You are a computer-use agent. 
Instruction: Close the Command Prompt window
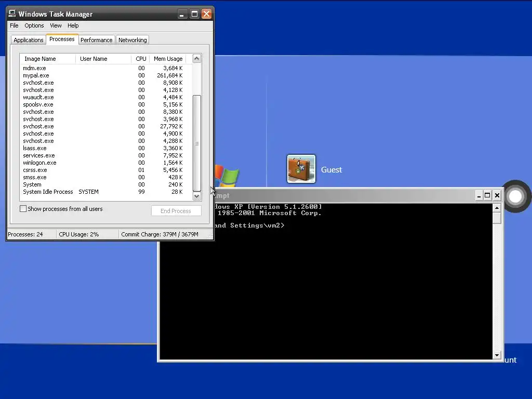click(x=497, y=195)
